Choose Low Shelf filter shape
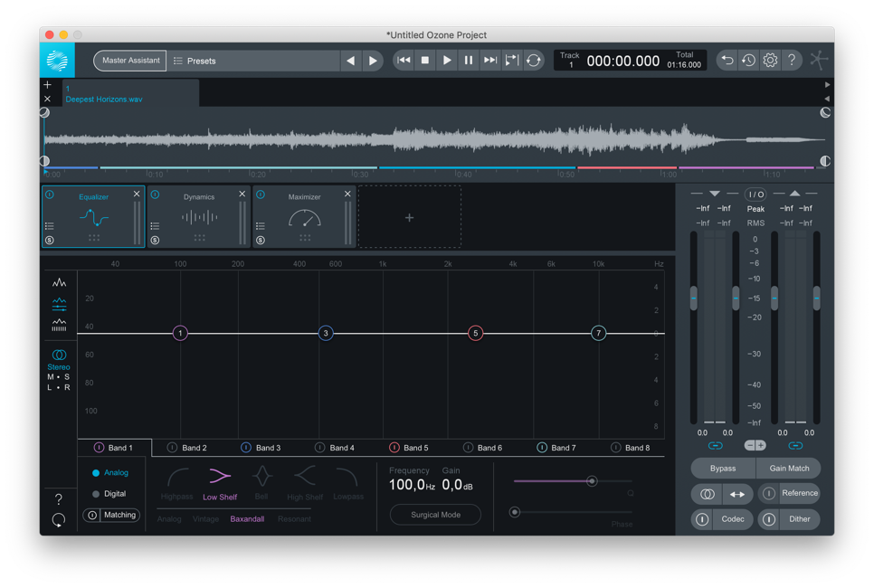Image resolution: width=874 pixels, height=588 pixels. [220, 484]
